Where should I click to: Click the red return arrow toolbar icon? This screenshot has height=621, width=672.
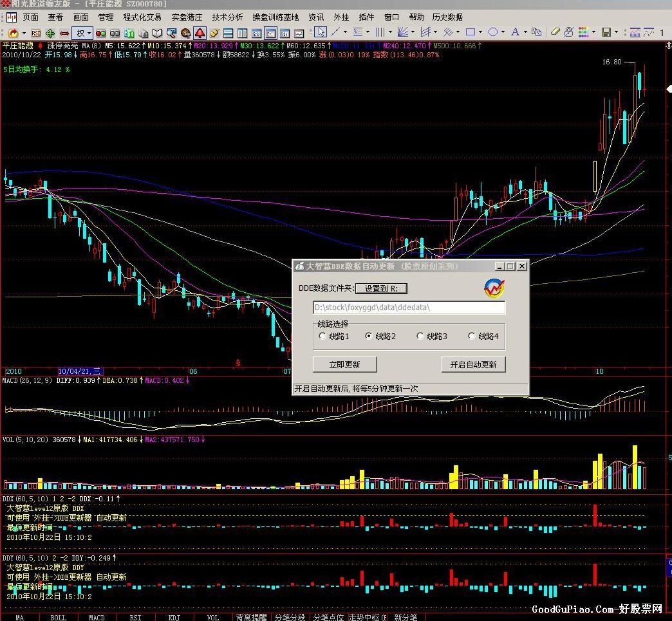pyautogui.click(x=14, y=33)
